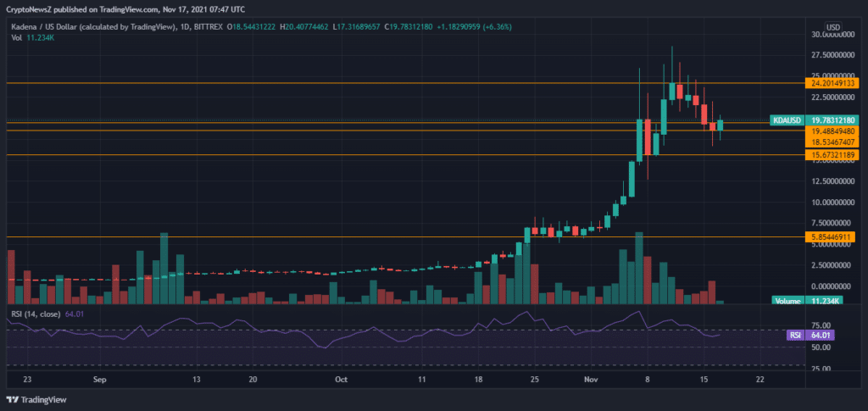Click the CryptoNewsZ published on TradingView.com caption
868x411 pixels.
125,9
